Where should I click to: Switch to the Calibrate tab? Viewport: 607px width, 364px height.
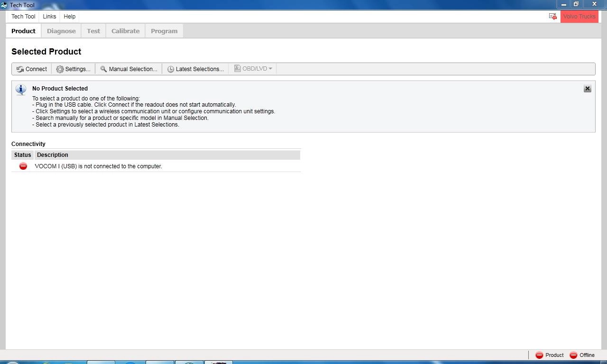pyautogui.click(x=126, y=31)
